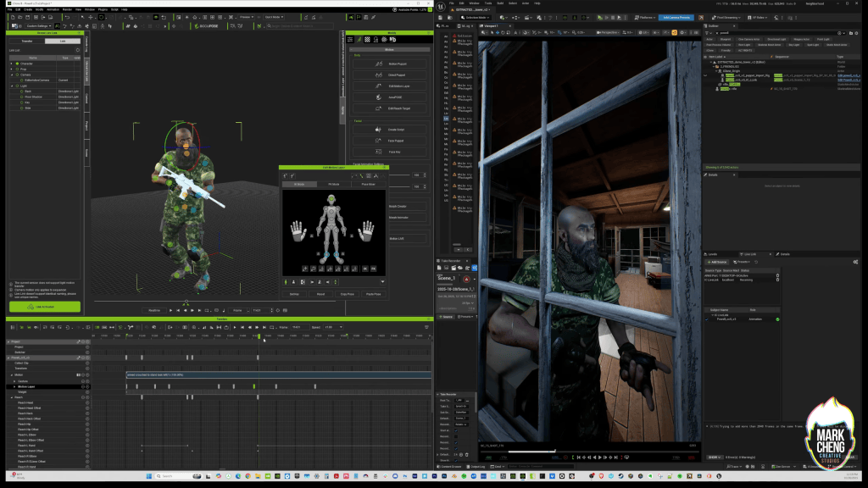The width and height of the screenshot is (868, 488).
Task: Click the Windows Start button
Action: [148, 476]
